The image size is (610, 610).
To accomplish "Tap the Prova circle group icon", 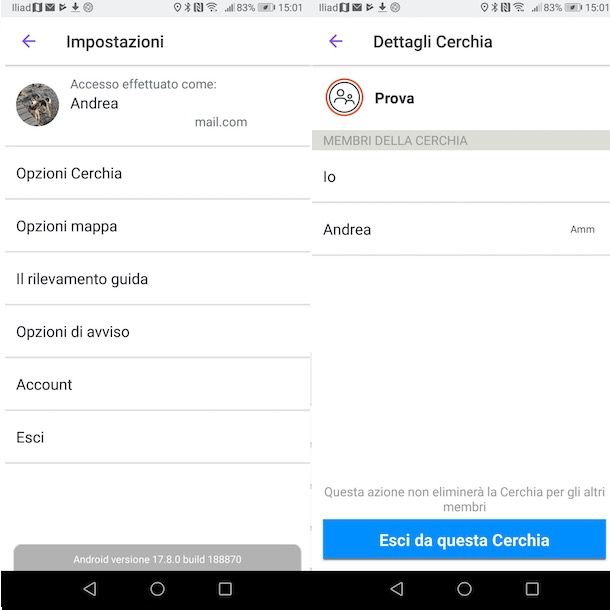I will [344, 97].
